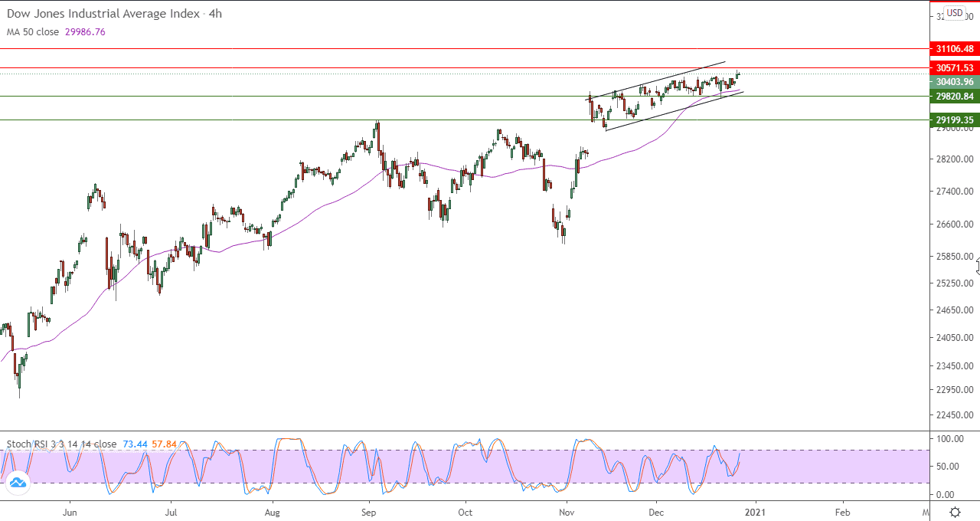Click the 24650.00 price axis tick

click(x=954, y=310)
